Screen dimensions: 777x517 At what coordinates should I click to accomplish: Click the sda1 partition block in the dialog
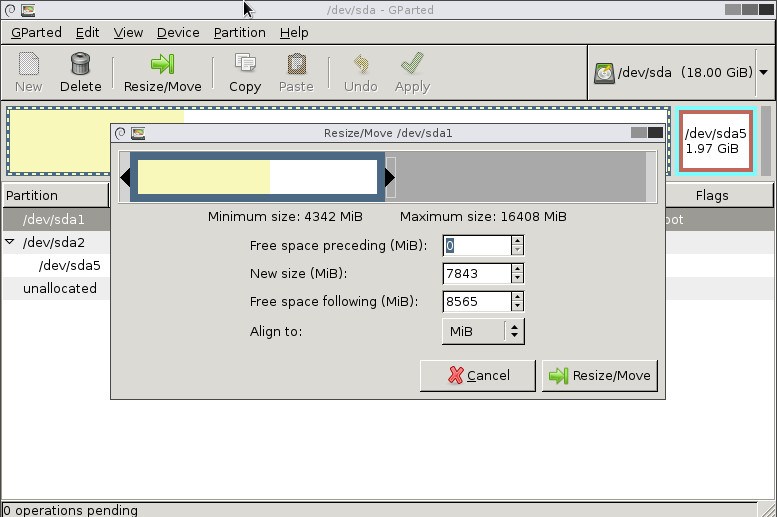(x=257, y=177)
